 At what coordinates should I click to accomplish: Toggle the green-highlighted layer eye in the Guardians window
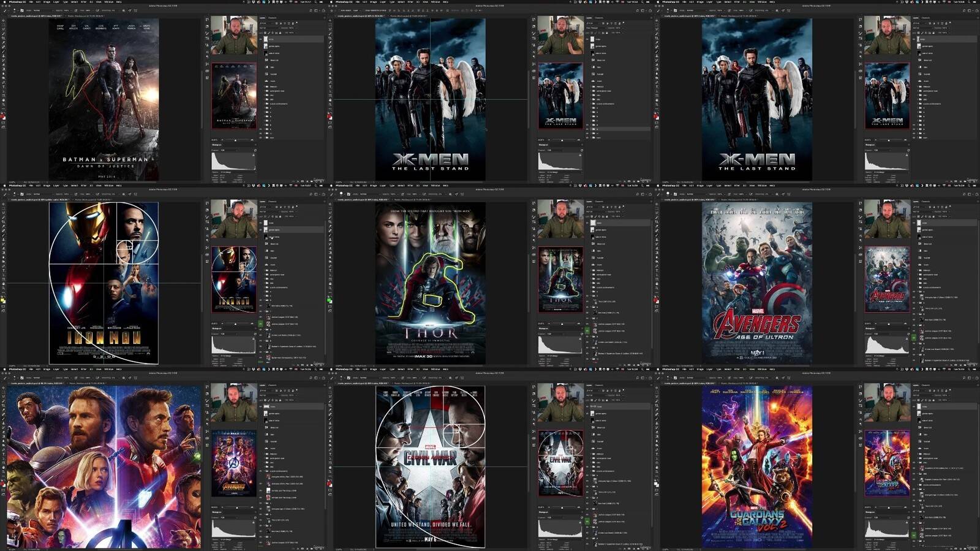[914, 535]
